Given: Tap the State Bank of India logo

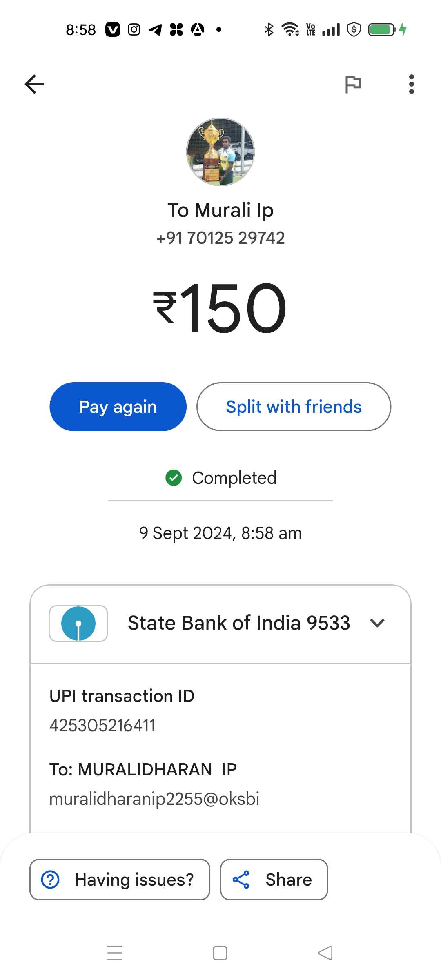Looking at the screenshot, I should [x=78, y=624].
